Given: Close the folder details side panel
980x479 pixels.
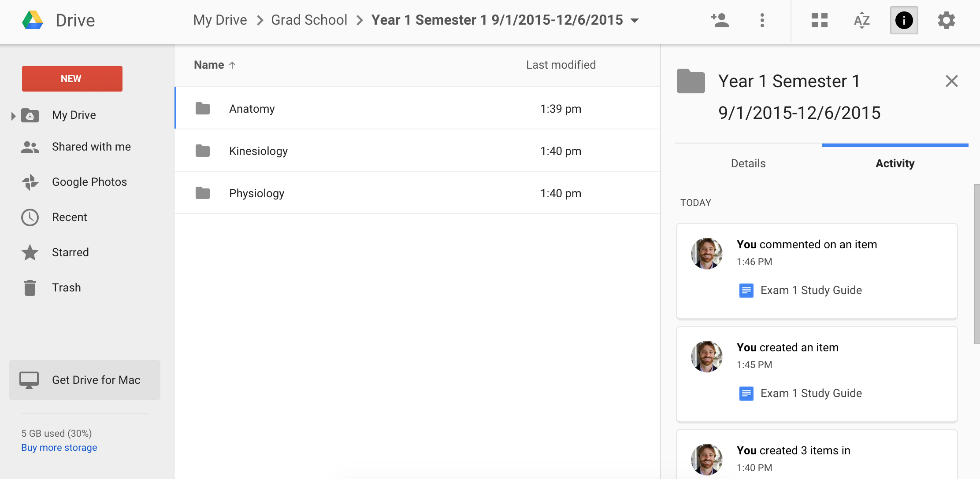Looking at the screenshot, I should click(951, 81).
